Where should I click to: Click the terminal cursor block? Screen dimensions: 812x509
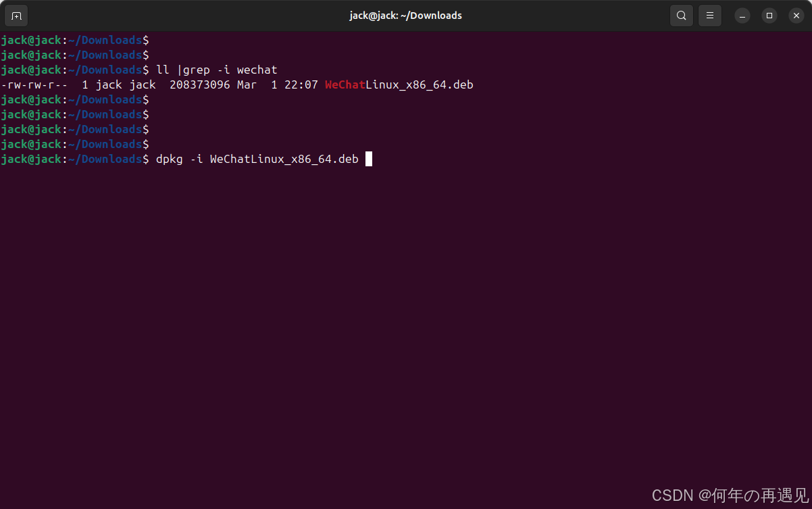(x=369, y=159)
